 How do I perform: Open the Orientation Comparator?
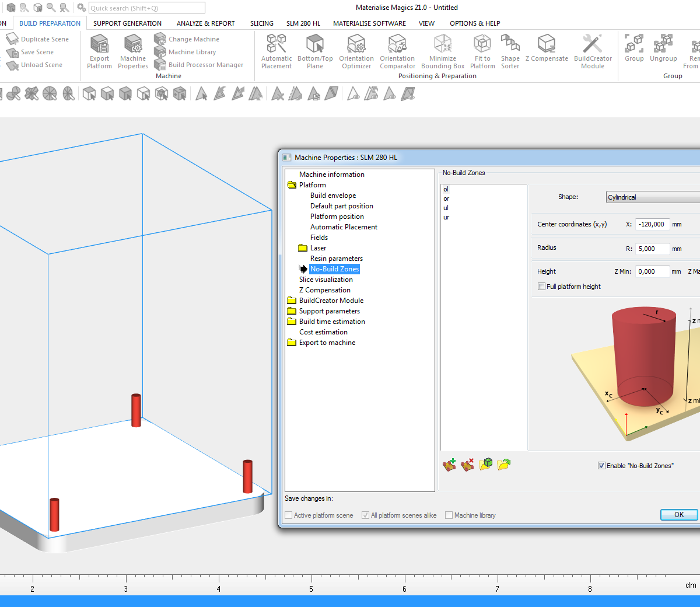[x=397, y=51]
